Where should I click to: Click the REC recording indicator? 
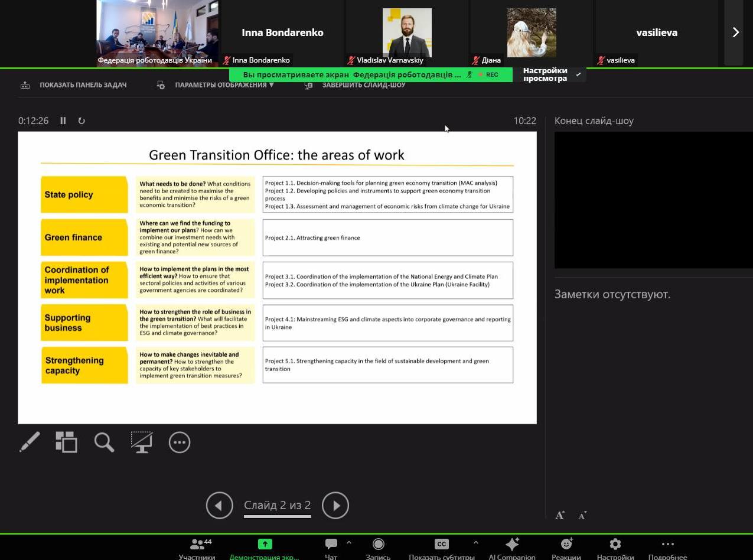coord(488,74)
